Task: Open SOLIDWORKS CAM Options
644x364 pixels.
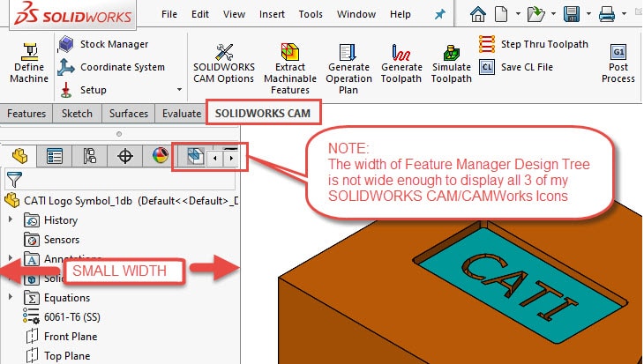Action: (224, 60)
